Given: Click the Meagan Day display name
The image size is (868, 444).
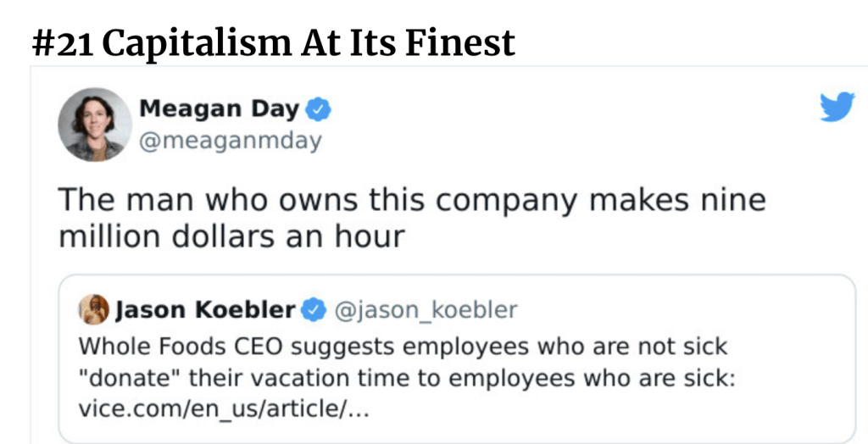Looking at the screenshot, I should point(219,108).
